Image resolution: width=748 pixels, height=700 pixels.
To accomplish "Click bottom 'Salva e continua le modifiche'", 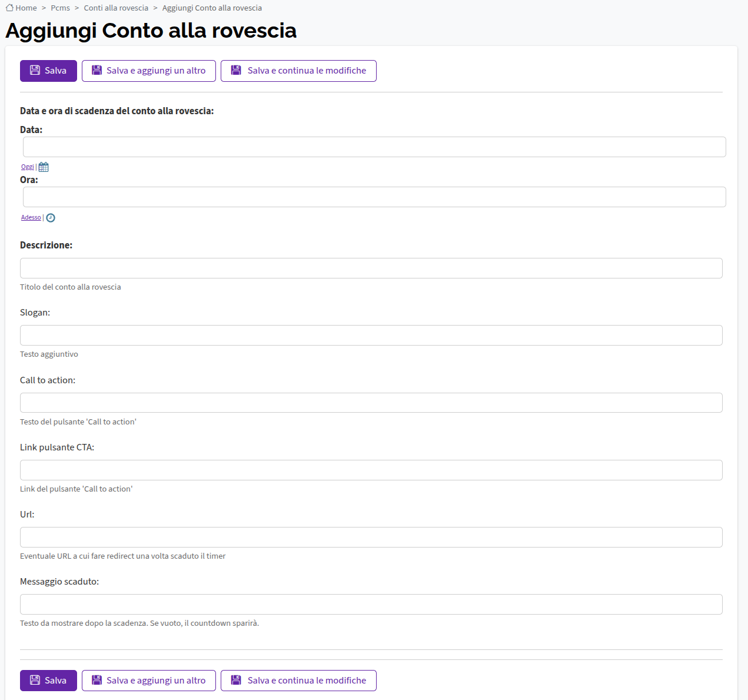I will click(298, 681).
